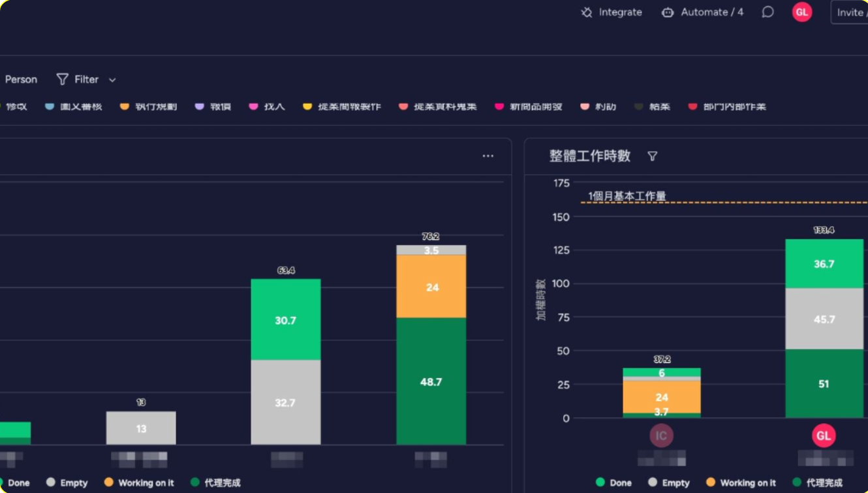Click the 1個月基本工作量 benchmark label
The width and height of the screenshot is (868, 493).
[627, 196]
